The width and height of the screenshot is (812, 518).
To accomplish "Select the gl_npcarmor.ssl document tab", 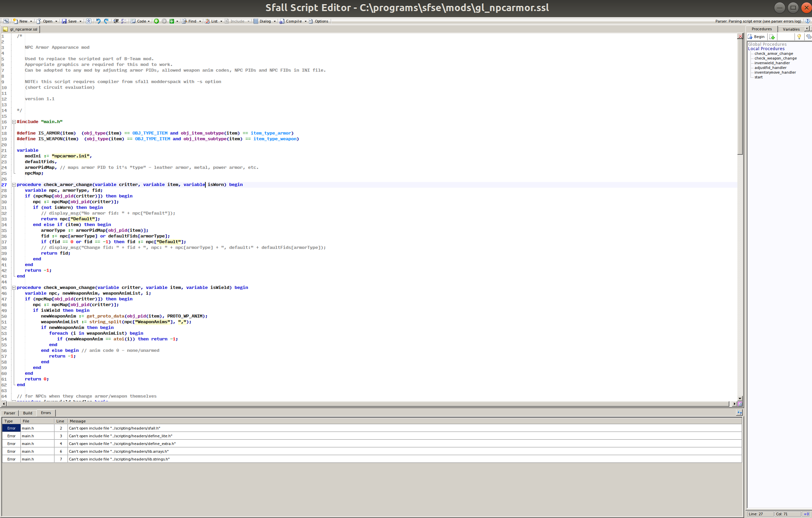I will tap(20, 29).
